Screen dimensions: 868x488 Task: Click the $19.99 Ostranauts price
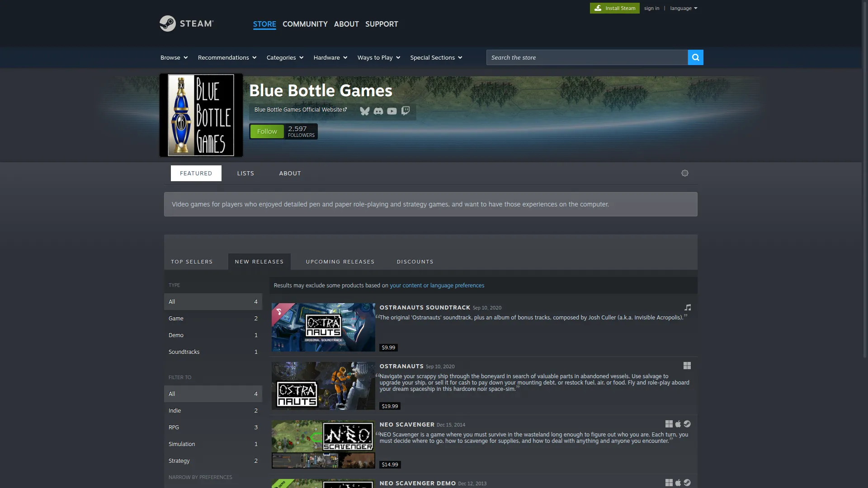click(x=390, y=406)
